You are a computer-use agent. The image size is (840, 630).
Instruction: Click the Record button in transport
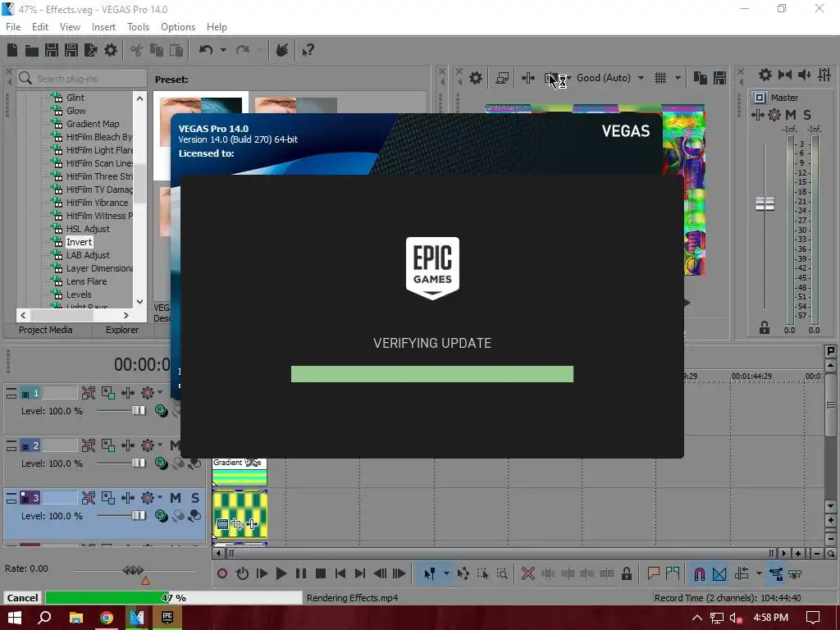pos(222,573)
